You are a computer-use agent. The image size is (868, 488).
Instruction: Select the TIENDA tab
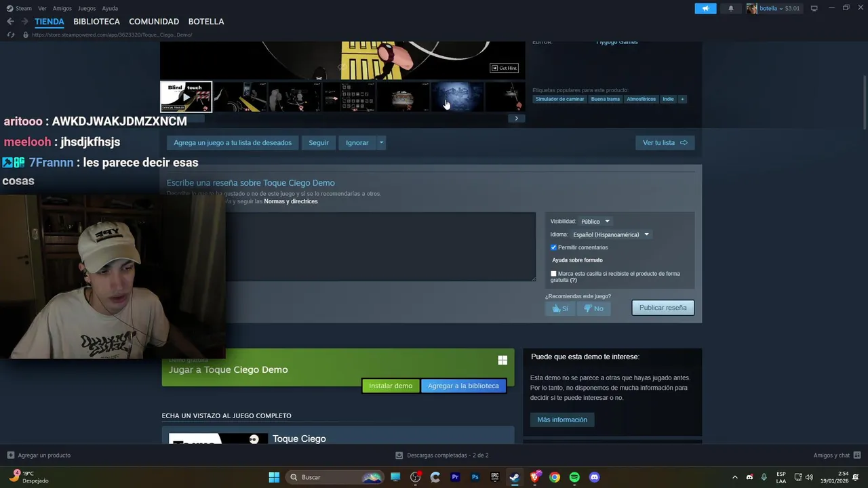tap(50, 22)
